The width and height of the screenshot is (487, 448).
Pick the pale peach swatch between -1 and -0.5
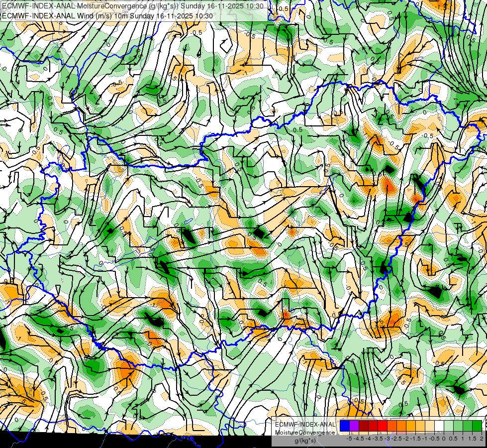click(x=430, y=426)
